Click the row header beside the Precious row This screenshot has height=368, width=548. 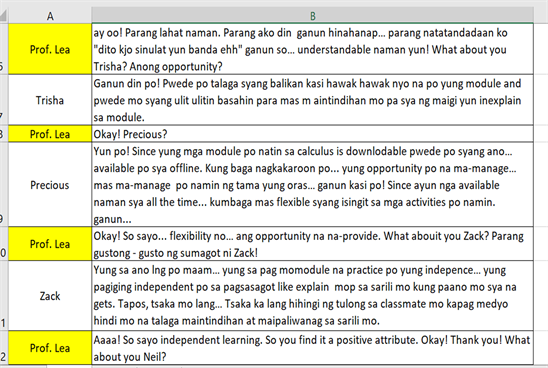point(3,185)
